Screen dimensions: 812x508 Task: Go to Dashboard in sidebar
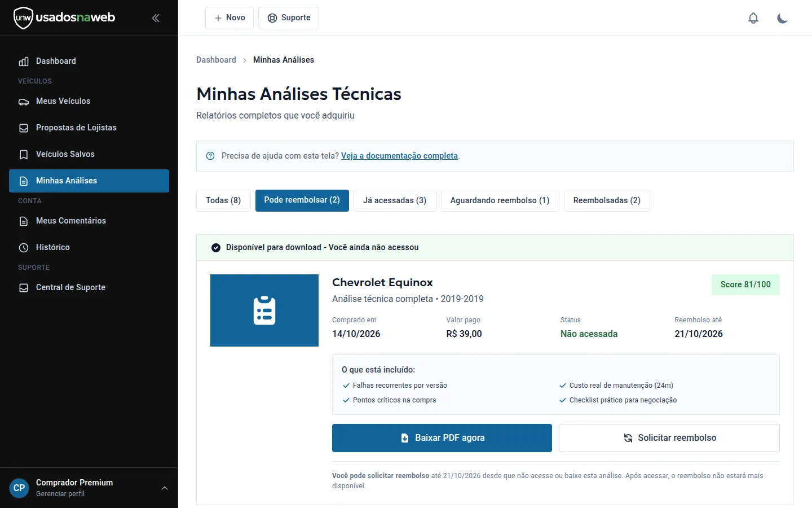click(x=89, y=61)
